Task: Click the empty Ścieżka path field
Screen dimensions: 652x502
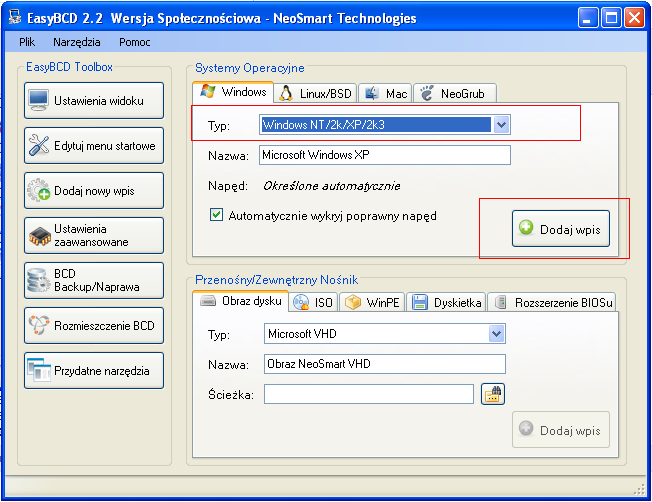Action: (x=369, y=394)
